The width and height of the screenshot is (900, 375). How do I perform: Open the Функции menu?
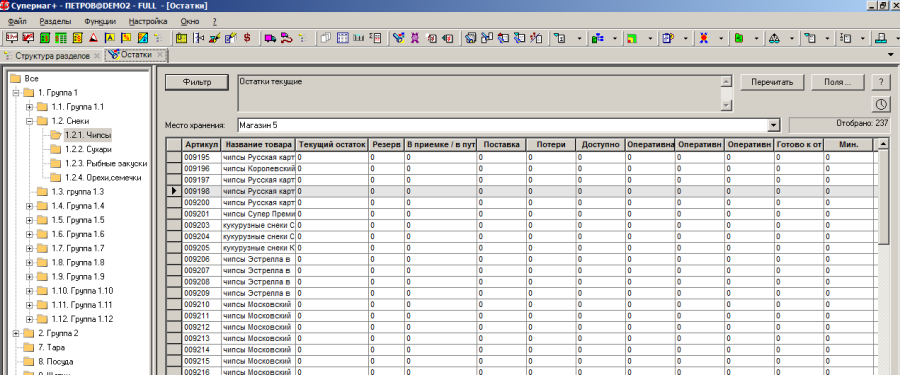coord(100,21)
